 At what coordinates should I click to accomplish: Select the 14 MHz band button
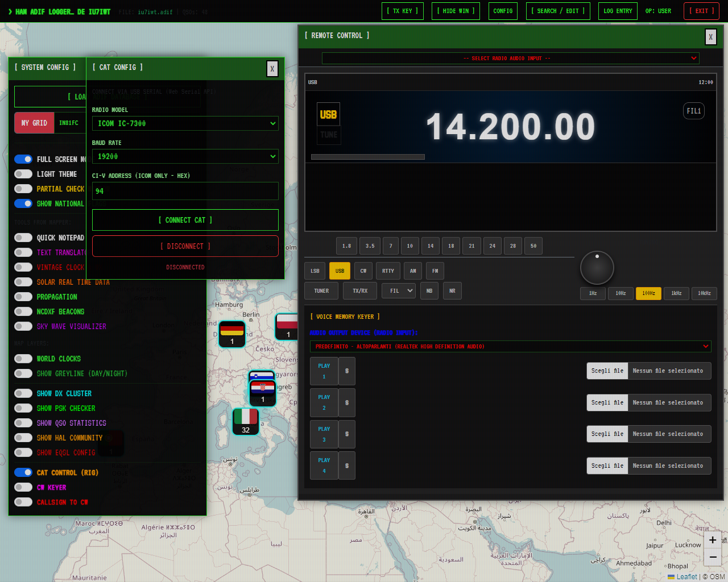coord(431,246)
